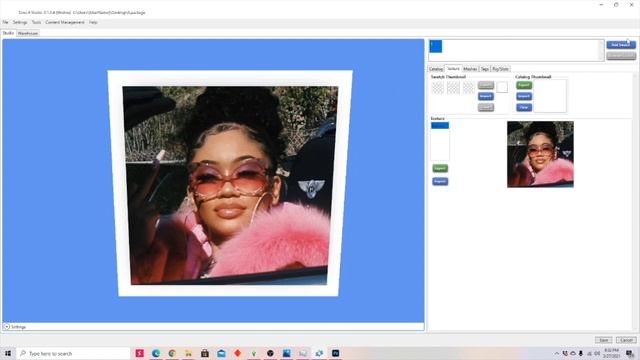Click the second checkered swatch thumbnail box
640x360 pixels.
[x=453, y=87]
